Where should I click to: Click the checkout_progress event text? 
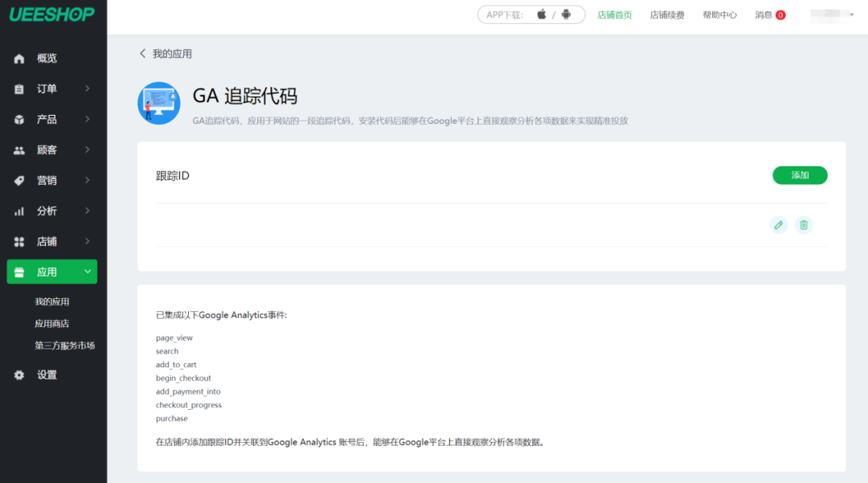pos(189,406)
